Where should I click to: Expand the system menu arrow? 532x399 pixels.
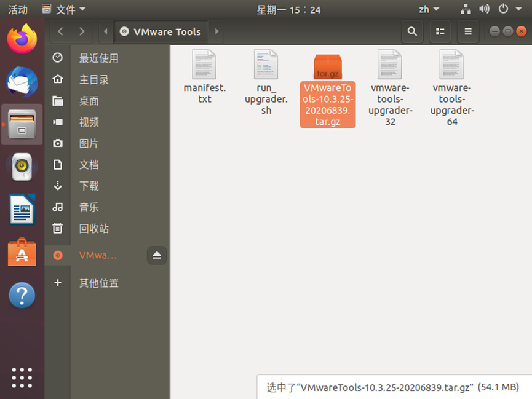[x=518, y=9]
